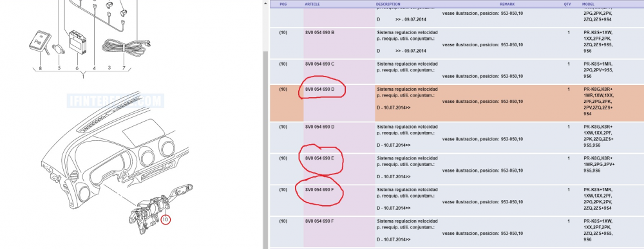
Task: Click the POS column header
Action: (x=283, y=4)
